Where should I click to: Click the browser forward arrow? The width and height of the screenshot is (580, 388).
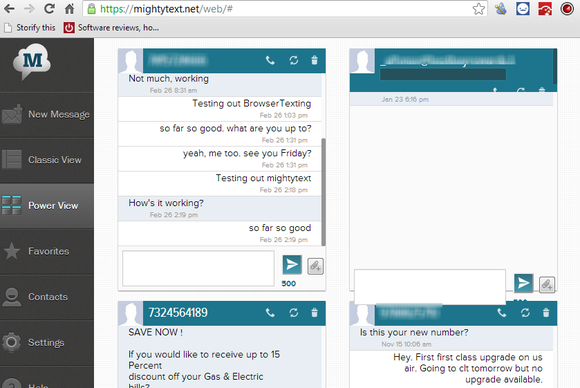29,9
